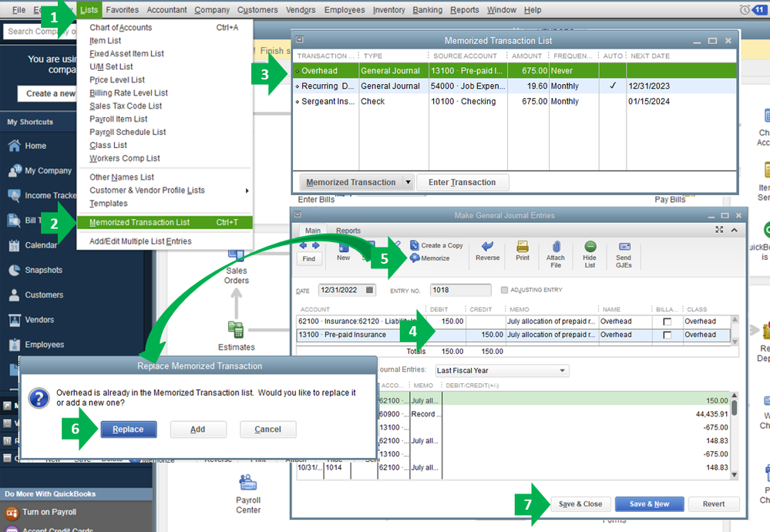Screen dimensions: 770x532
Task: Select the Overhead memorized transaction row
Action: [514, 71]
